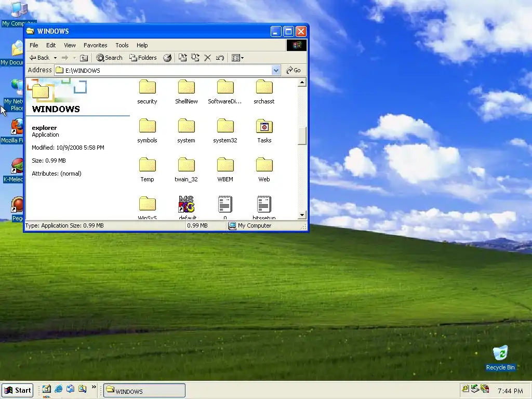532x399 pixels.
Task: Launch Internet Explorer from Quick Launch
Action: (x=58, y=389)
